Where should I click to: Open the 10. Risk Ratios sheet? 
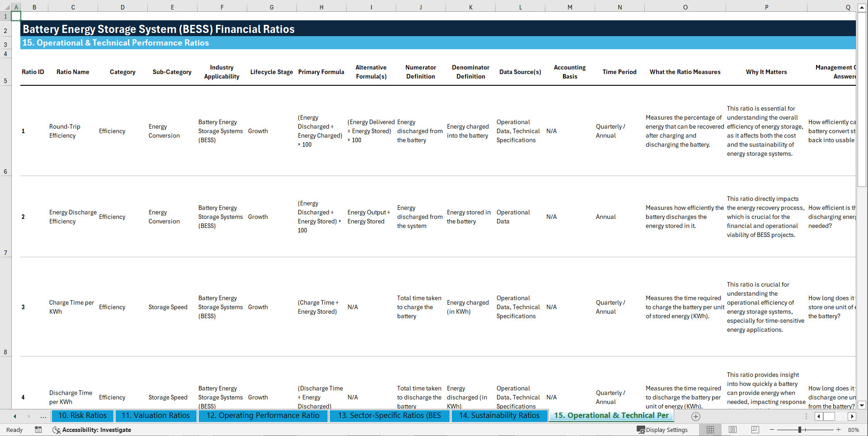pos(82,416)
